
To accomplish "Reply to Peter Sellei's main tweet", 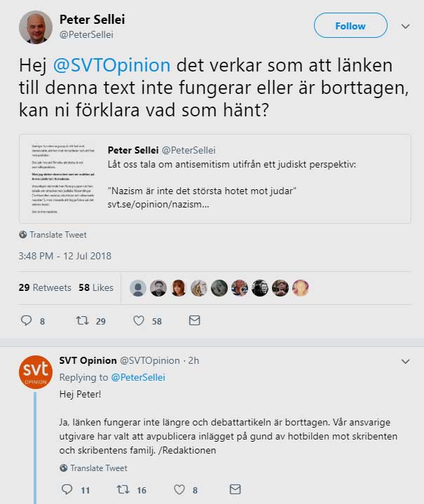I will 27,320.
